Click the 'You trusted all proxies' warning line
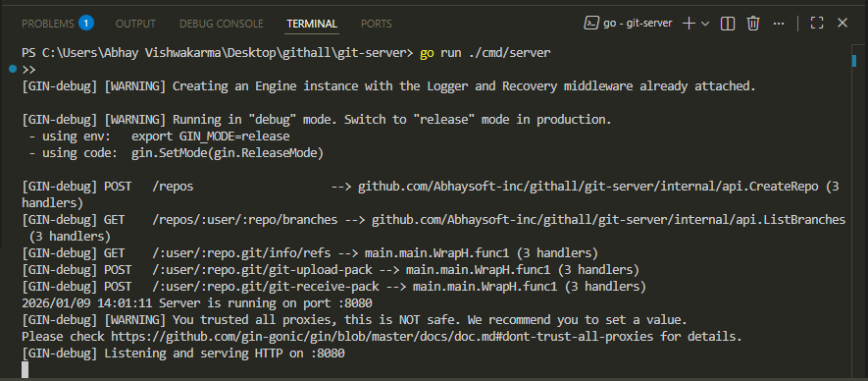The image size is (868, 381). click(x=354, y=320)
